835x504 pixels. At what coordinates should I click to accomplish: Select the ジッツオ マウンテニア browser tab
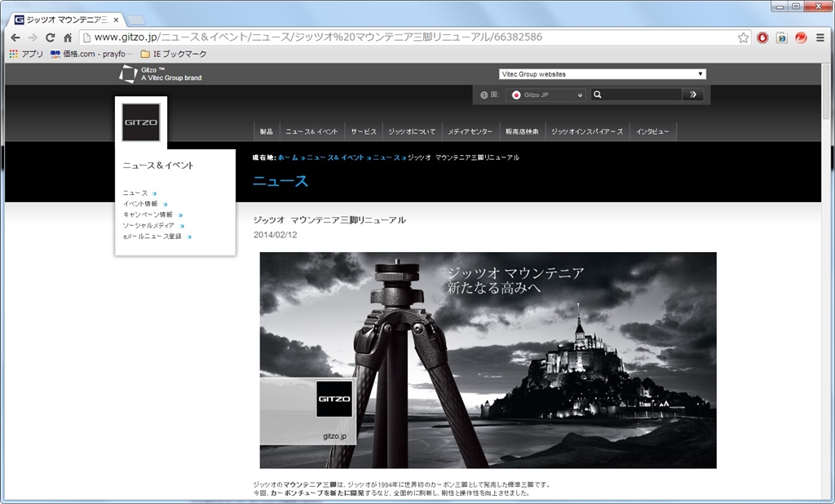tap(67, 20)
